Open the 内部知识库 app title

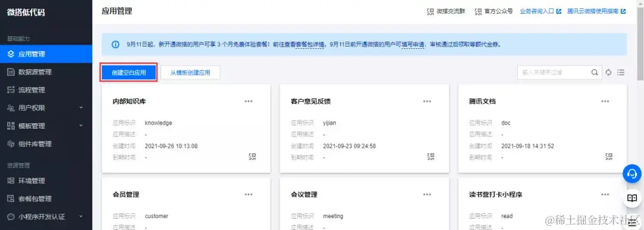pos(129,101)
